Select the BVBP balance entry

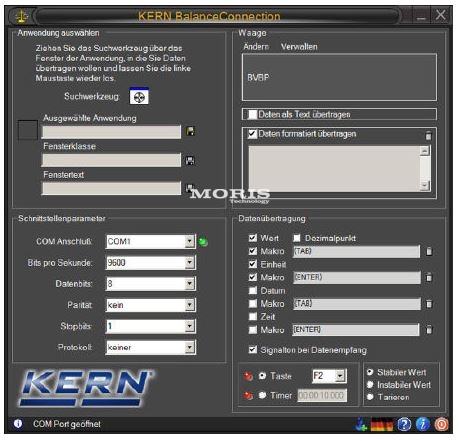click(x=258, y=77)
